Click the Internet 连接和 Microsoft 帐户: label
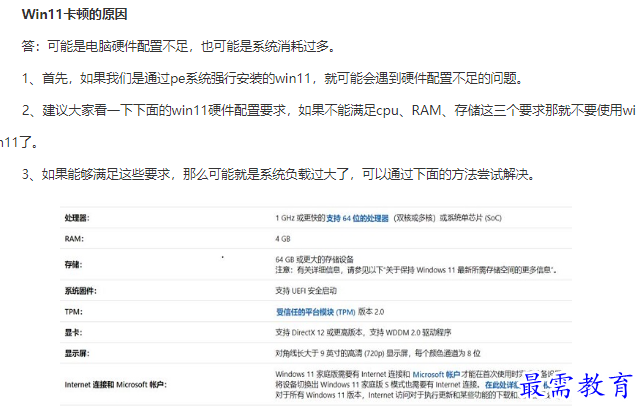 [x=116, y=385]
